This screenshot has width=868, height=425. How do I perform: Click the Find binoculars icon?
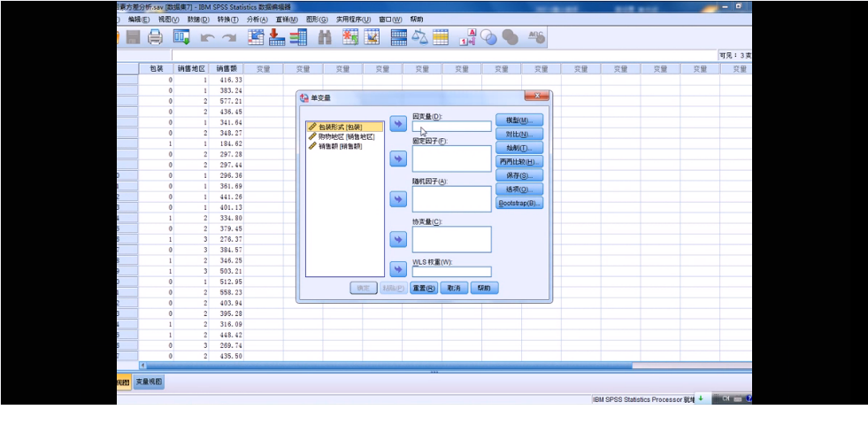pyautogui.click(x=325, y=37)
